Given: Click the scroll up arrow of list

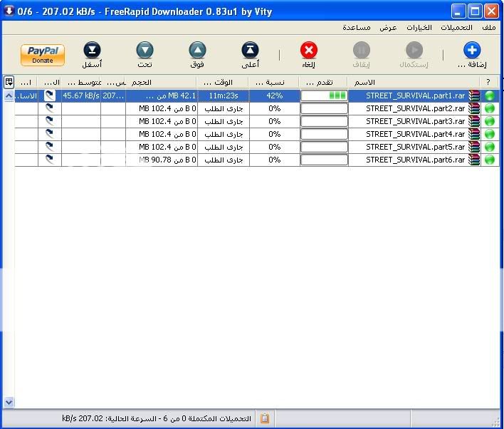Looking at the screenshot, I should 9,95.
